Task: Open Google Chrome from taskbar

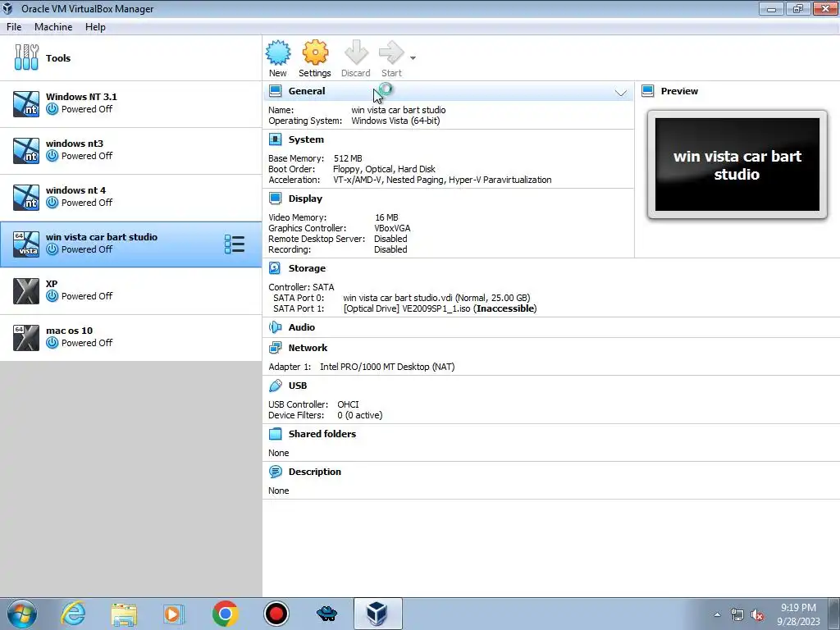Action: click(225, 614)
